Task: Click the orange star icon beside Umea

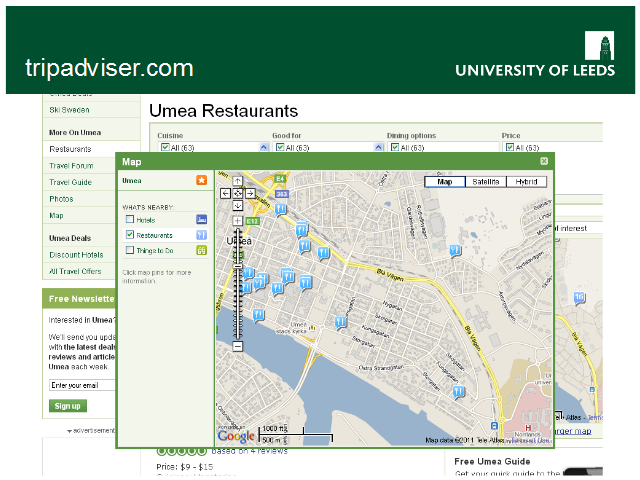Action: 202,180
